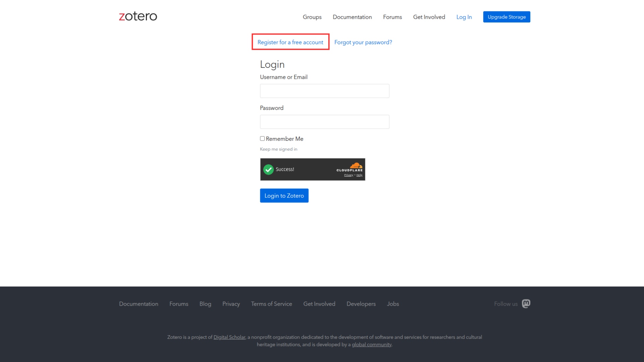Click the Zotero logo
Viewport: 644px width, 362px height.
(x=138, y=16)
